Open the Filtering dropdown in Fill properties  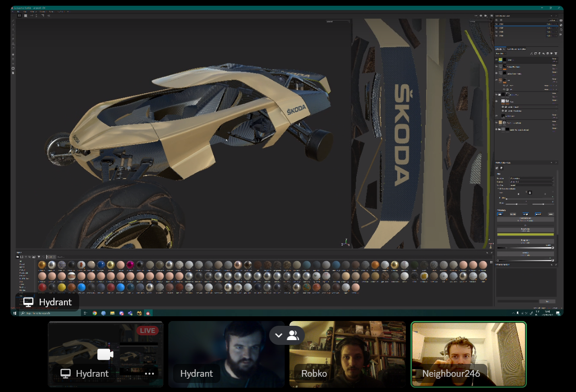[x=532, y=181]
